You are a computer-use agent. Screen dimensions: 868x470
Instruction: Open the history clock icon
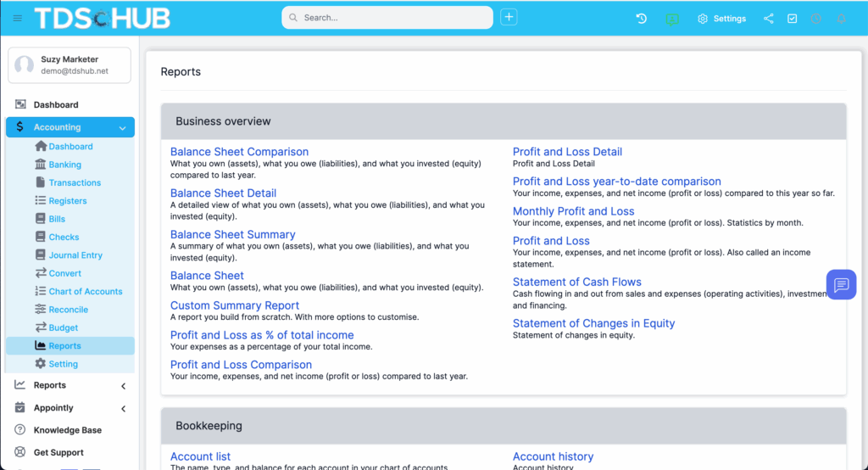(642, 18)
